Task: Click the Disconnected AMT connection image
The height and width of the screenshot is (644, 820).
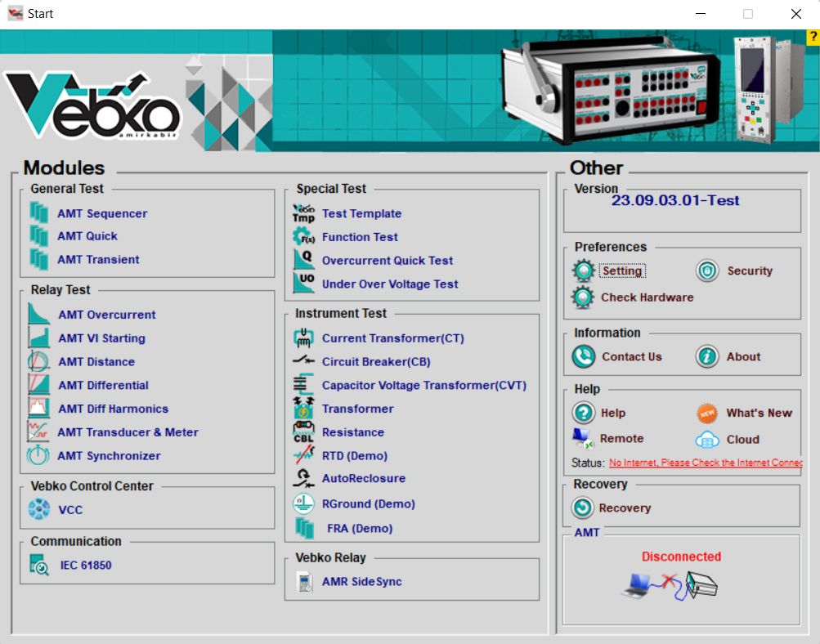Action: tap(670, 584)
